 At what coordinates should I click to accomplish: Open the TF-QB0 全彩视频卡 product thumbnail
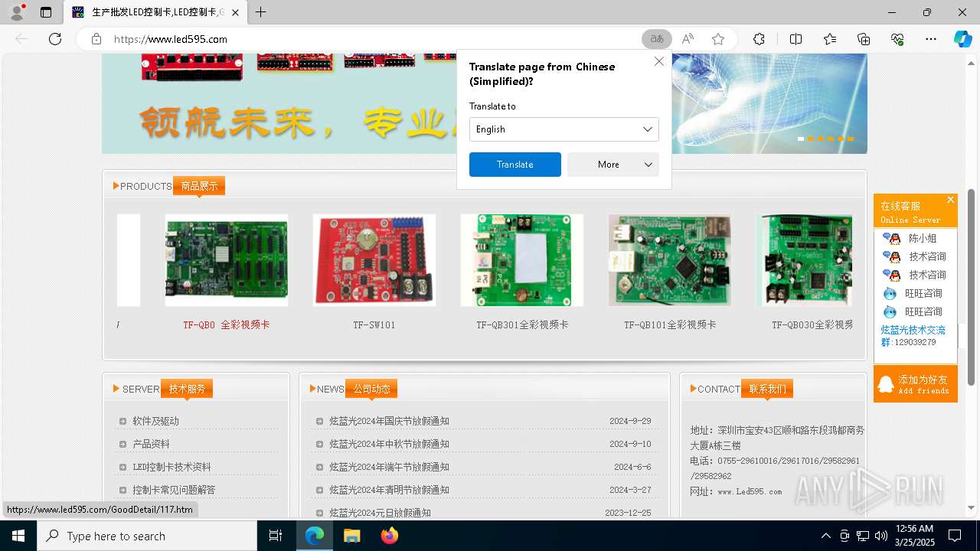coord(227,260)
